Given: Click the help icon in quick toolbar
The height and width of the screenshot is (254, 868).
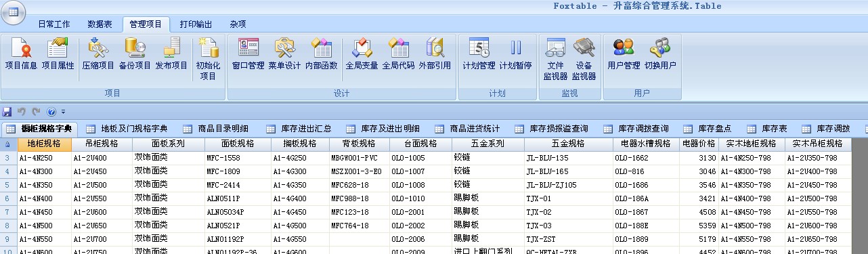Looking at the screenshot, I should pos(51,112).
